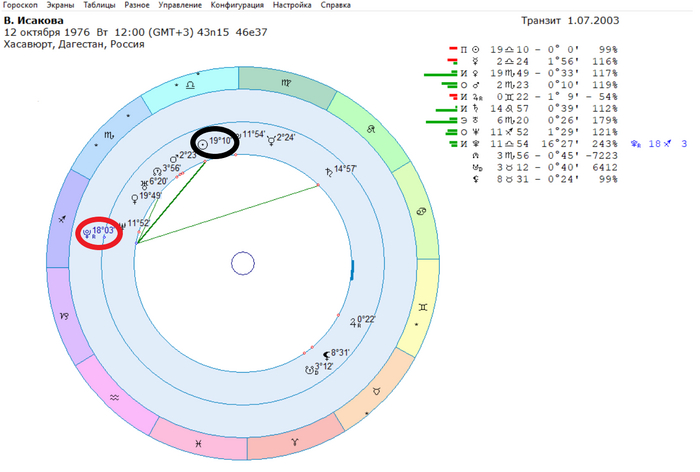Select the Libra sign on zodiac ring
This screenshot has width=700, height=472.
point(191,85)
